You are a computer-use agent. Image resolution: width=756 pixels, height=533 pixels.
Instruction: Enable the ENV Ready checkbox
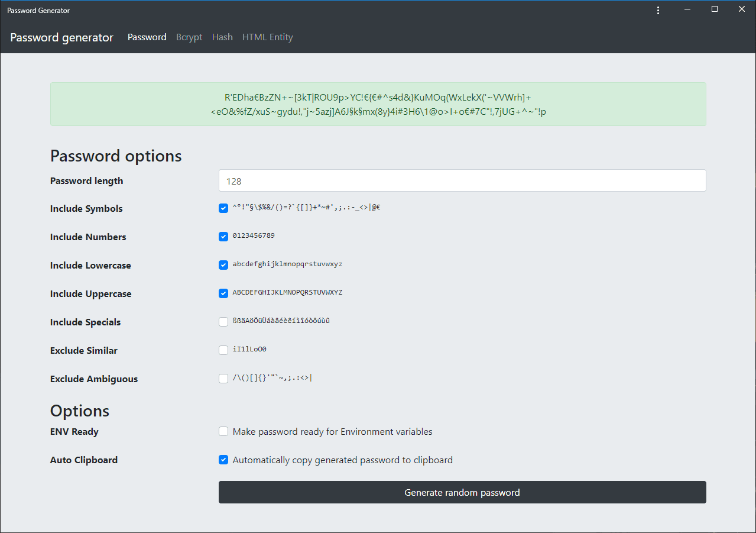pyautogui.click(x=223, y=432)
